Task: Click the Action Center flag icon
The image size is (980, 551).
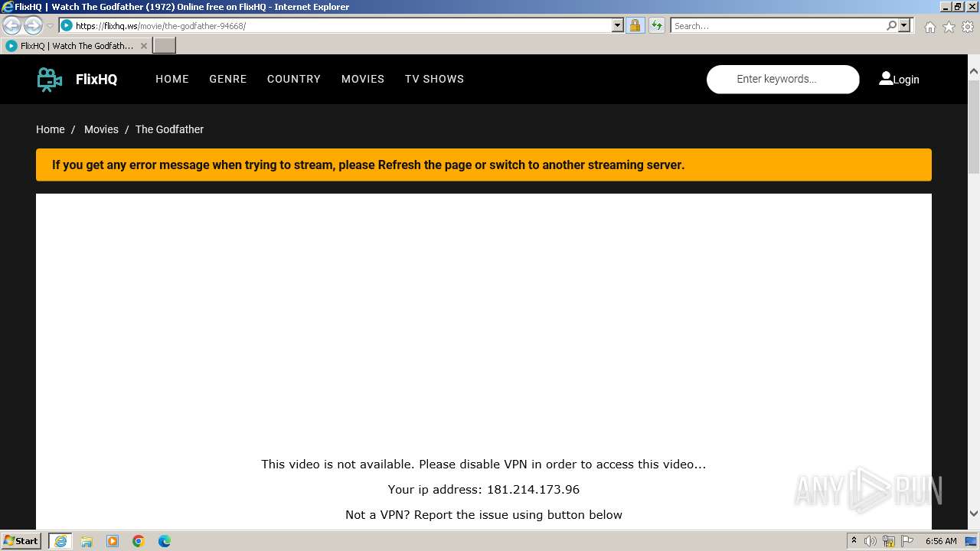Action: 906,541
